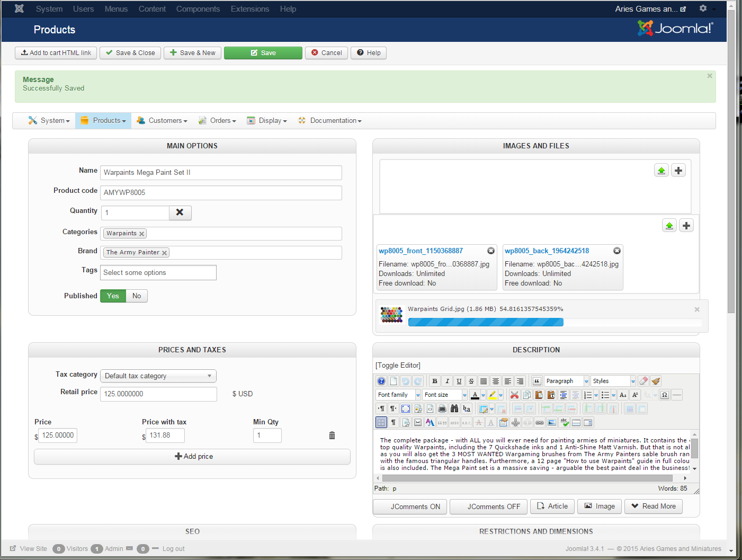Viewport: 742px width, 560px height.
Task: Set Published to Yes
Action: pyautogui.click(x=113, y=296)
